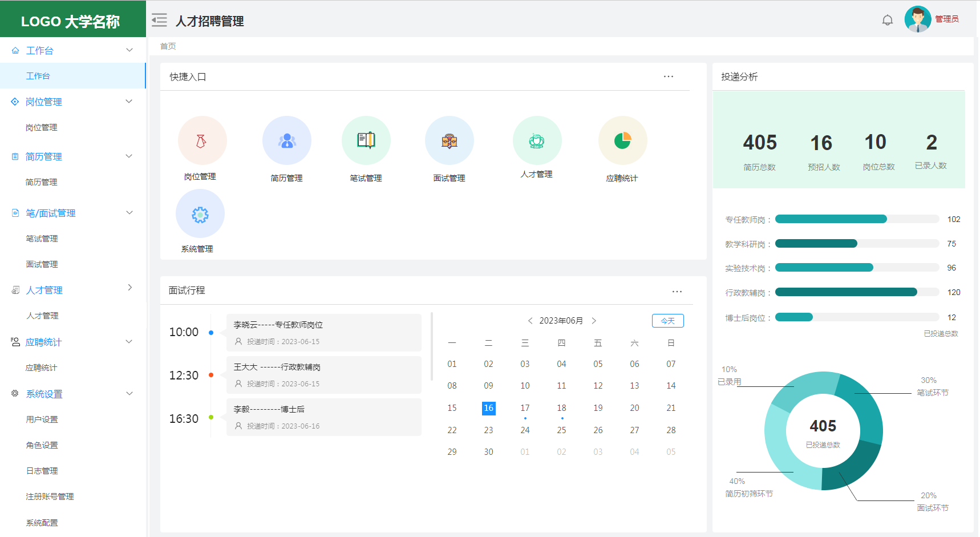Select date 18 in the calendar

click(x=561, y=408)
